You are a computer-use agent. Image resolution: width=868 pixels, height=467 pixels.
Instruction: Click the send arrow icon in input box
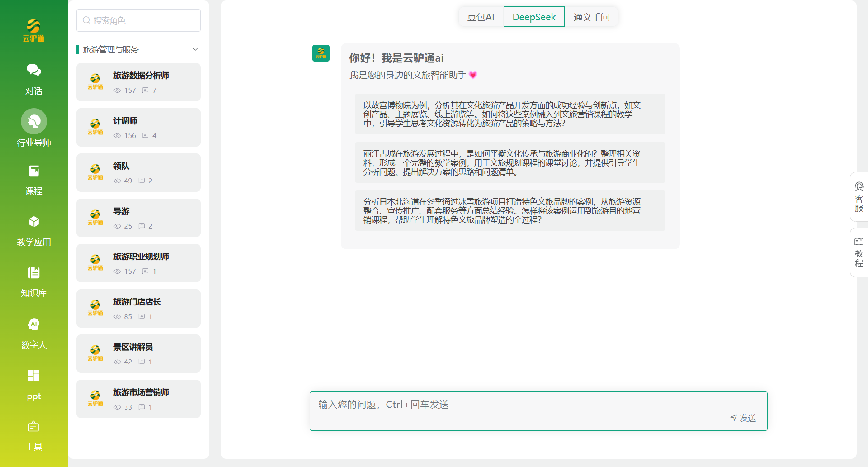pos(733,418)
